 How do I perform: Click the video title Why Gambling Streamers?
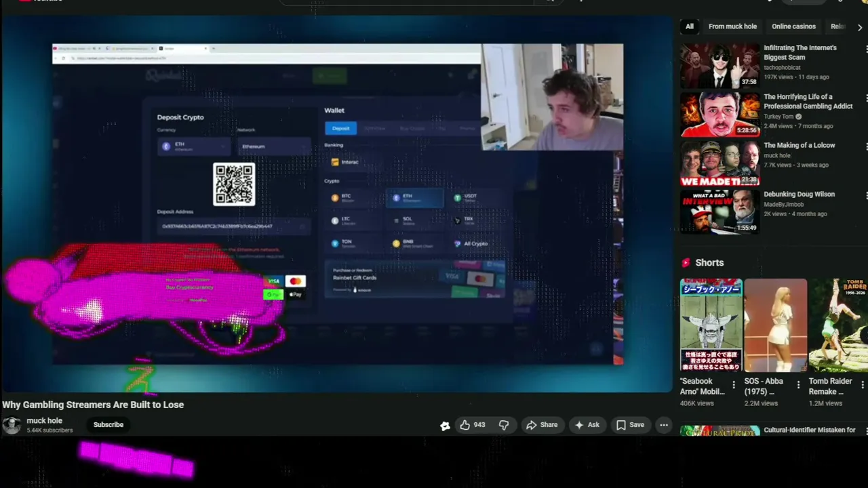93,405
